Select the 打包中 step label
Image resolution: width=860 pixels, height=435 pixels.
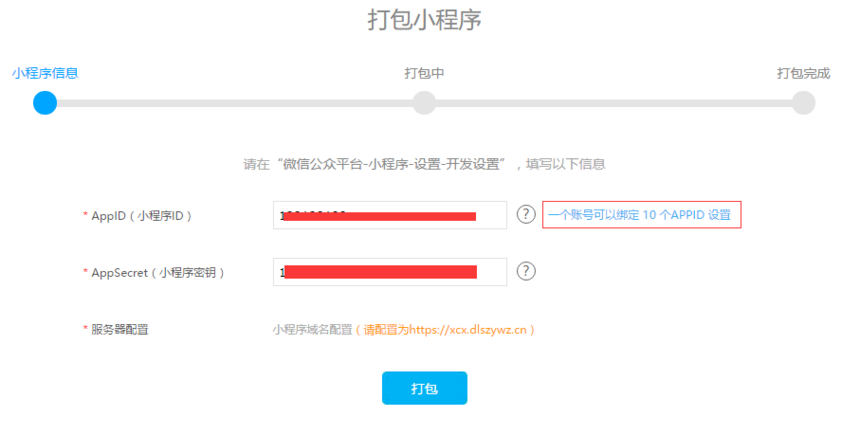click(424, 73)
